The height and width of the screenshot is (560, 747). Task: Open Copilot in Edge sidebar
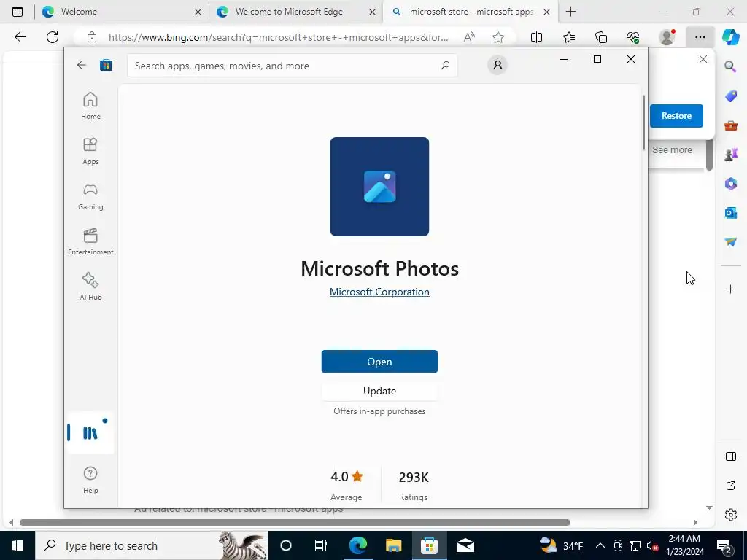point(730,37)
